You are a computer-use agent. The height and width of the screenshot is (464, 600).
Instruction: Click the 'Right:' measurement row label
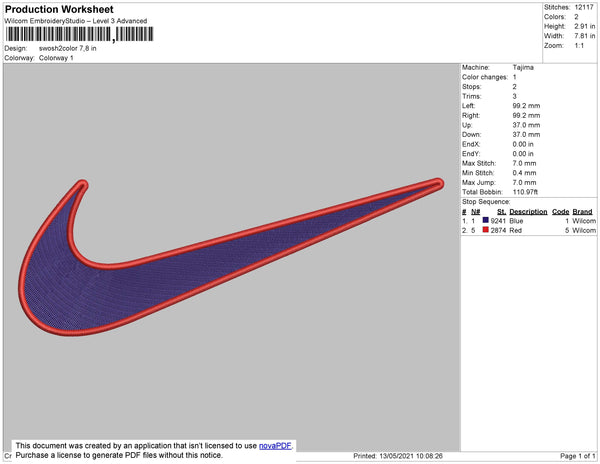471,115
